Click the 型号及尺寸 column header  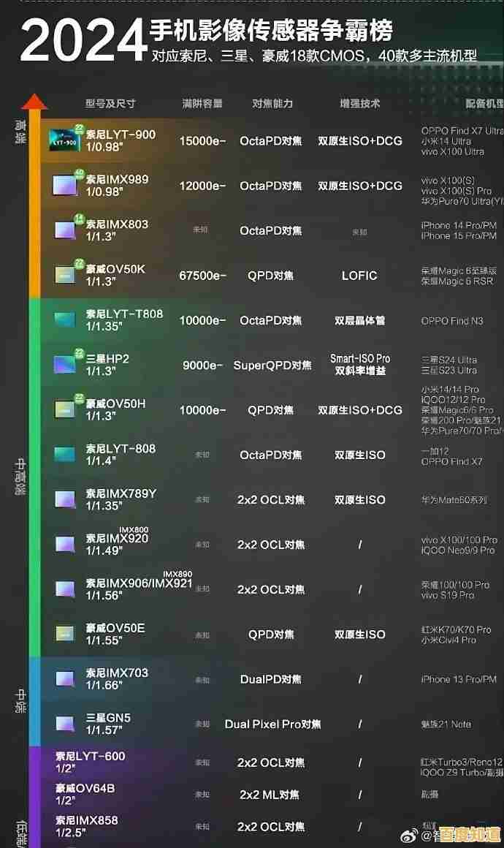(x=110, y=103)
